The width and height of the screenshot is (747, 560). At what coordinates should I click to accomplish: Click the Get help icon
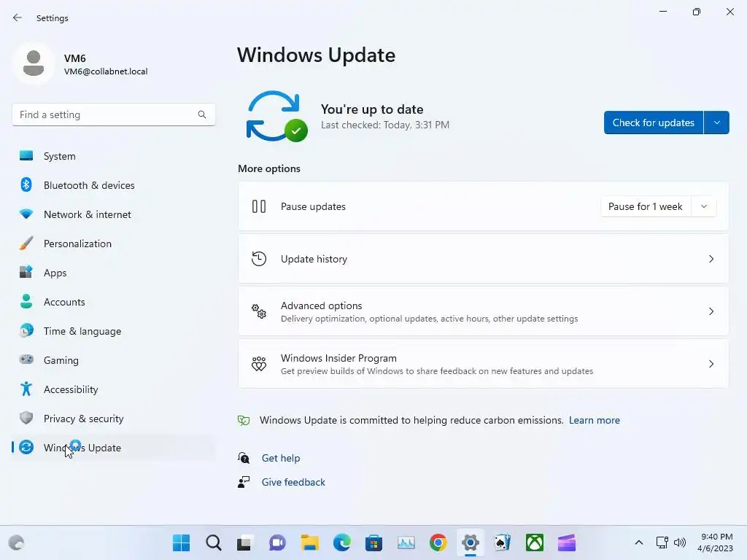tap(244, 458)
